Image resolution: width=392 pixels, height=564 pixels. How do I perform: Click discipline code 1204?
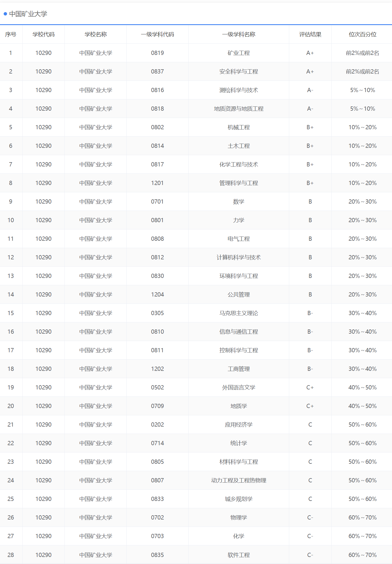157,295
